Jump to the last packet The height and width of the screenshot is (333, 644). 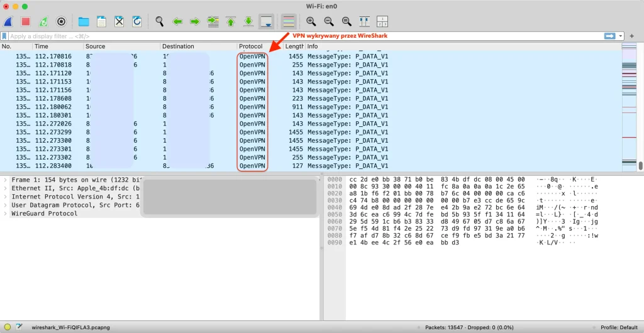coord(248,21)
